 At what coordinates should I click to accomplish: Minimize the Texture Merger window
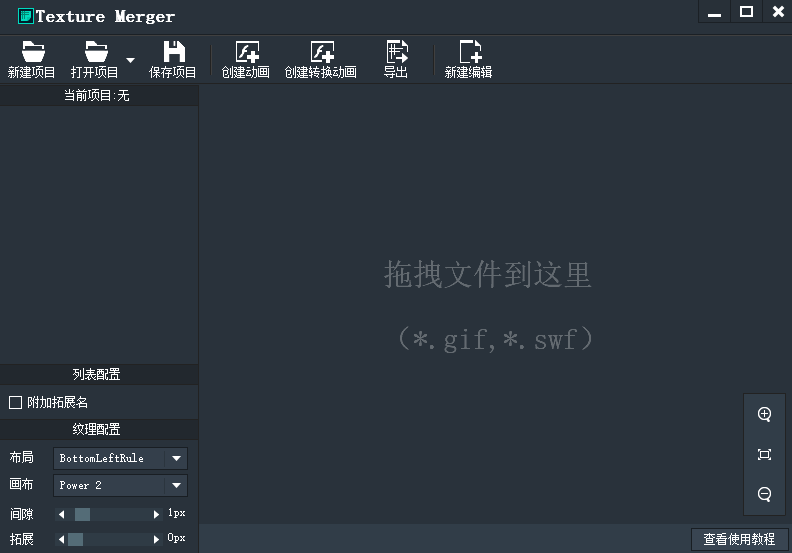(x=714, y=12)
